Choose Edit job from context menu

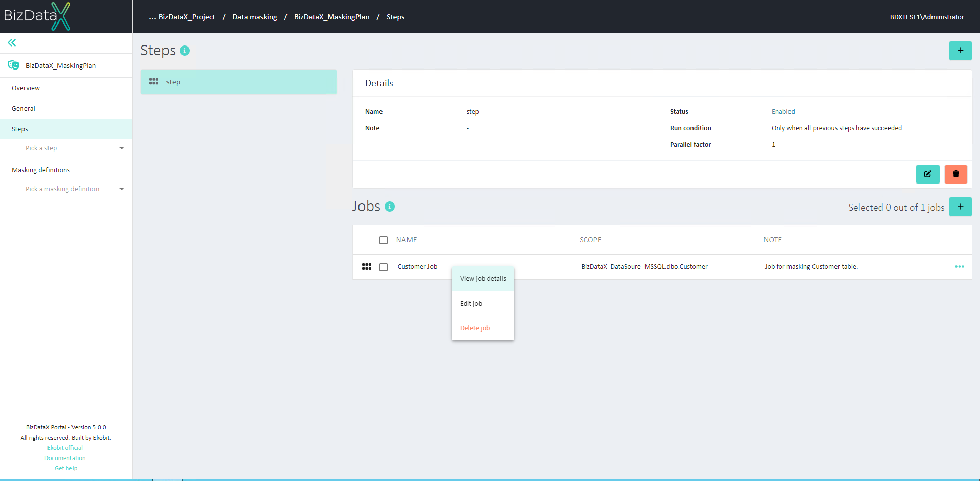(483, 304)
